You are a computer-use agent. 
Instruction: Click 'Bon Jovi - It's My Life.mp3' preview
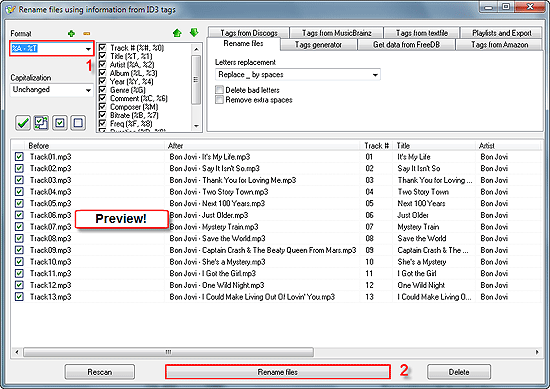(210, 157)
